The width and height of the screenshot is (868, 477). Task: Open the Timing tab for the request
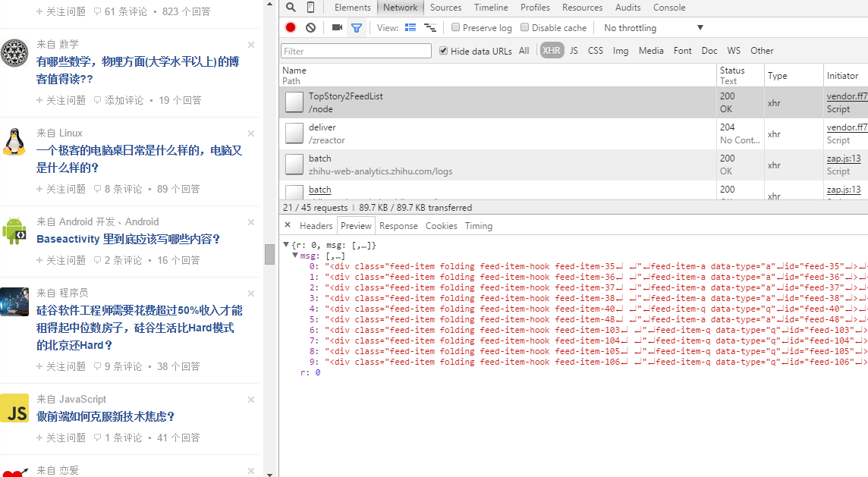pyautogui.click(x=478, y=225)
